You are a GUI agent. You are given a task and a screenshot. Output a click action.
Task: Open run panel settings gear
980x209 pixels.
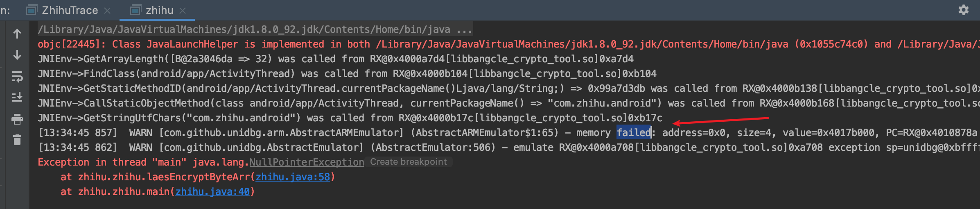[963, 10]
